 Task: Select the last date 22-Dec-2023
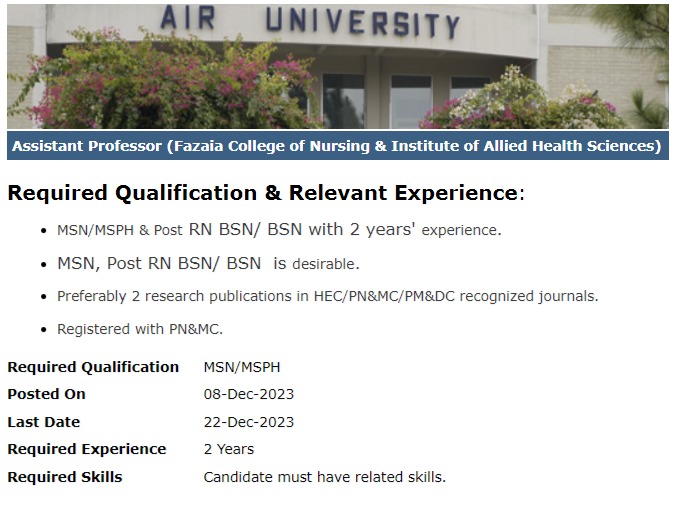249,422
